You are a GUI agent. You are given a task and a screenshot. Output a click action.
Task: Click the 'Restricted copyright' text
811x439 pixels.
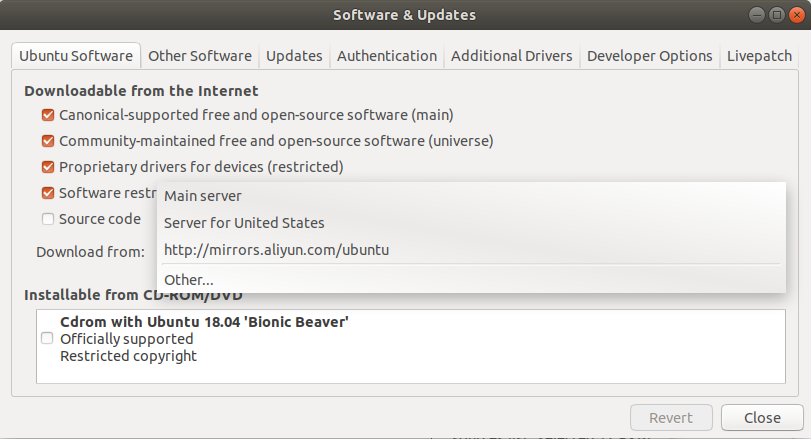click(128, 356)
